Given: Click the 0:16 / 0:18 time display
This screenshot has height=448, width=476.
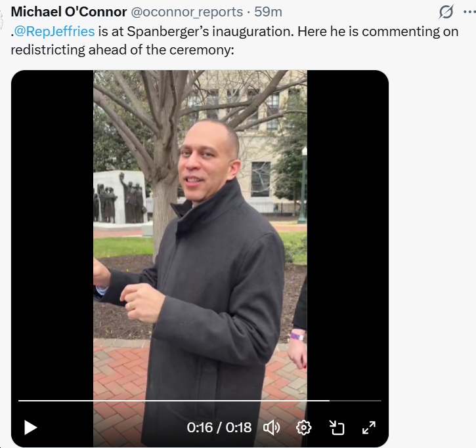Looking at the screenshot, I should point(219,428).
